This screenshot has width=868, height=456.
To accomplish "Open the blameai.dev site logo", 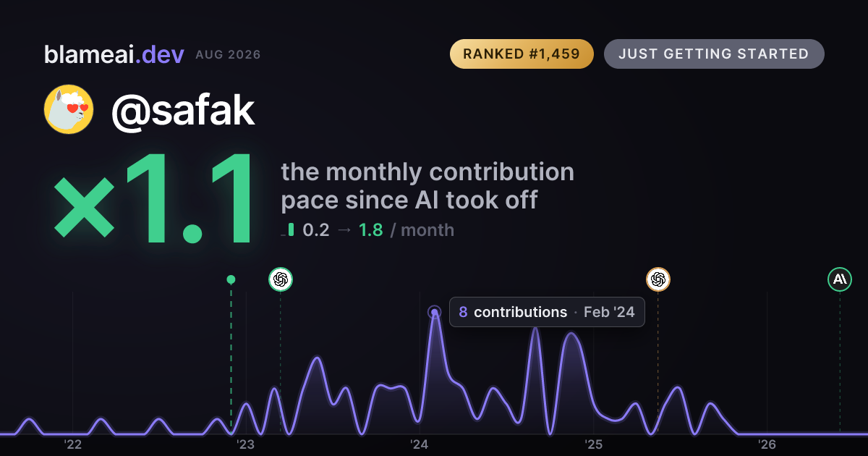I will (114, 54).
